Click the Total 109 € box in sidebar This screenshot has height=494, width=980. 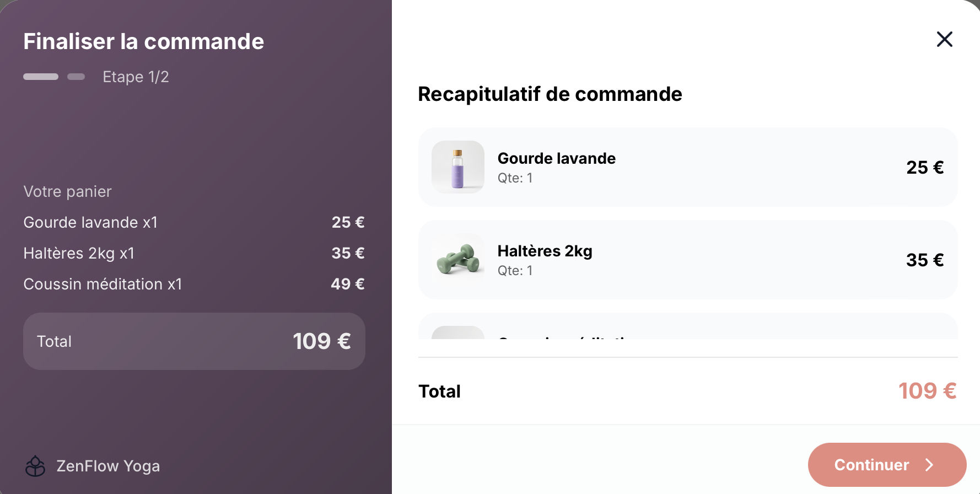pos(194,341)
